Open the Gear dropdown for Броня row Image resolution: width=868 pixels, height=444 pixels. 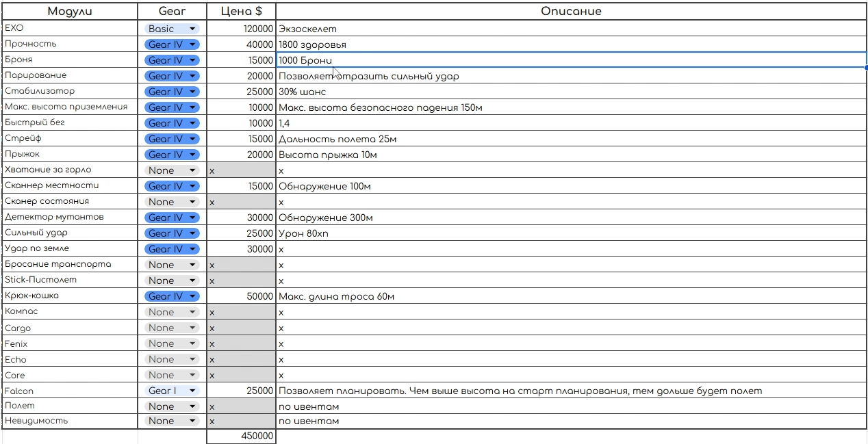[172, 60]
